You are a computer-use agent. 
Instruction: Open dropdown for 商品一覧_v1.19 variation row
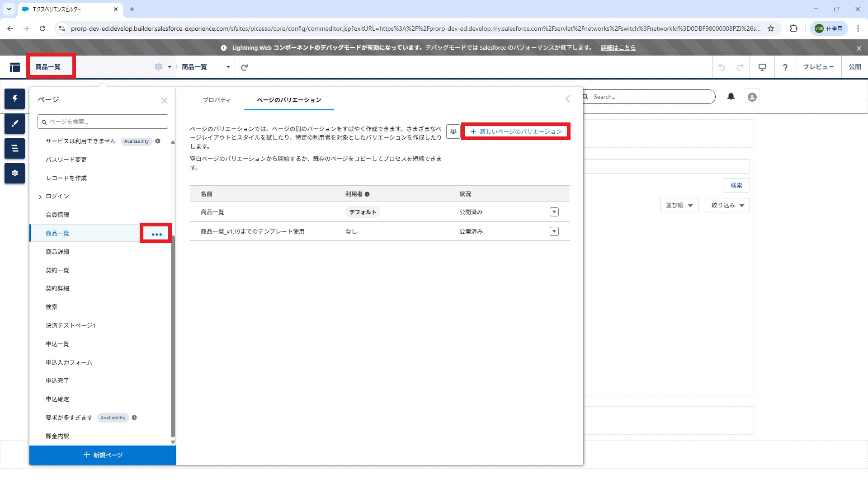tap(554, 231)
